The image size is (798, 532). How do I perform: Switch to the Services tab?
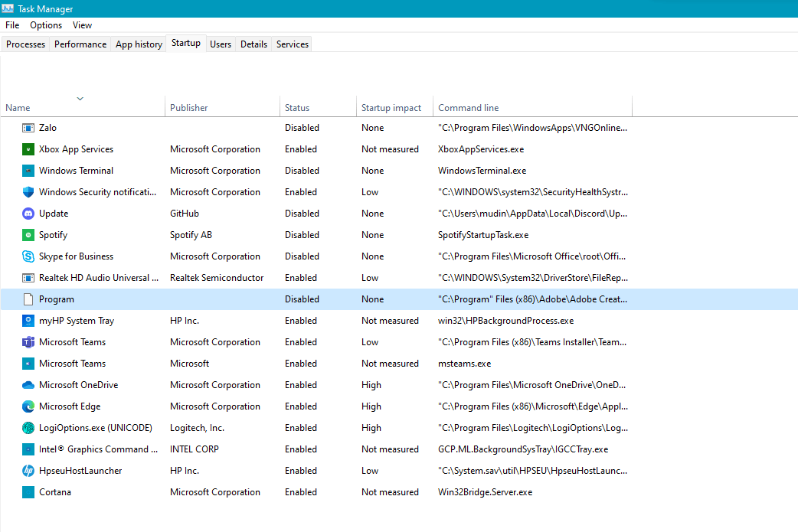pyautogui.click(x=291, y=44)
